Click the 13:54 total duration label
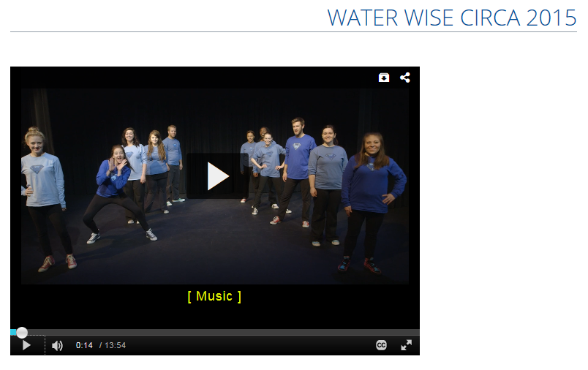This screenshot has height=370, width=588. (x=115, y=345)
